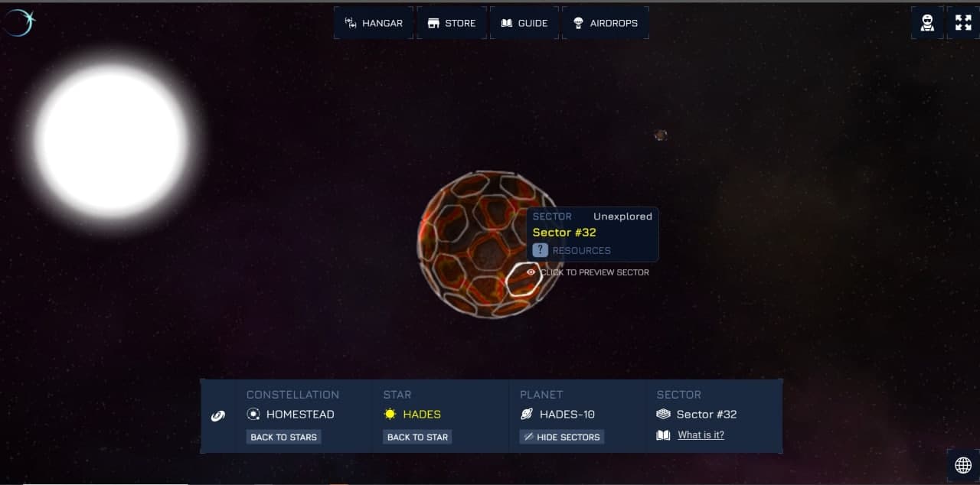Click the layers icon beside Sector #32
980x485 pixels.
[664, 414]
